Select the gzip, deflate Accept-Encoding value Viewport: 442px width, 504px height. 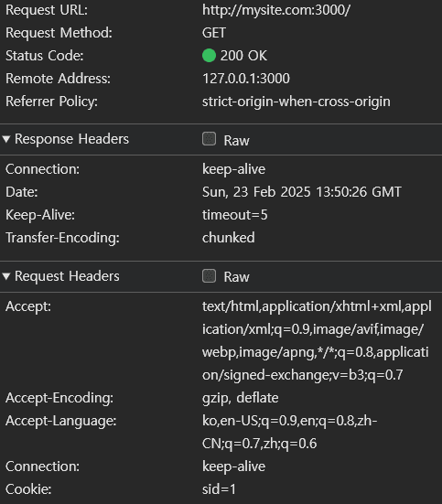tap(240, 398)
